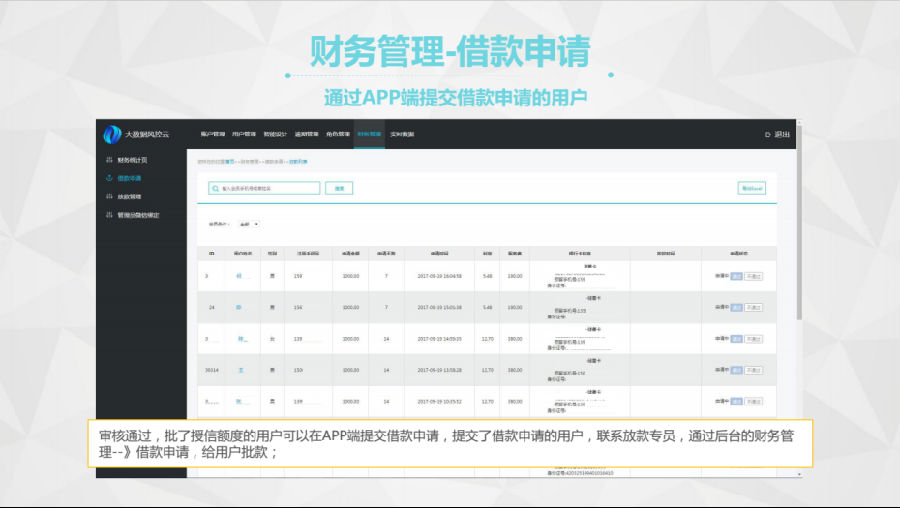Go to the 实时数据 navigation tab
The image size is (900, 508).
[402, 134]
